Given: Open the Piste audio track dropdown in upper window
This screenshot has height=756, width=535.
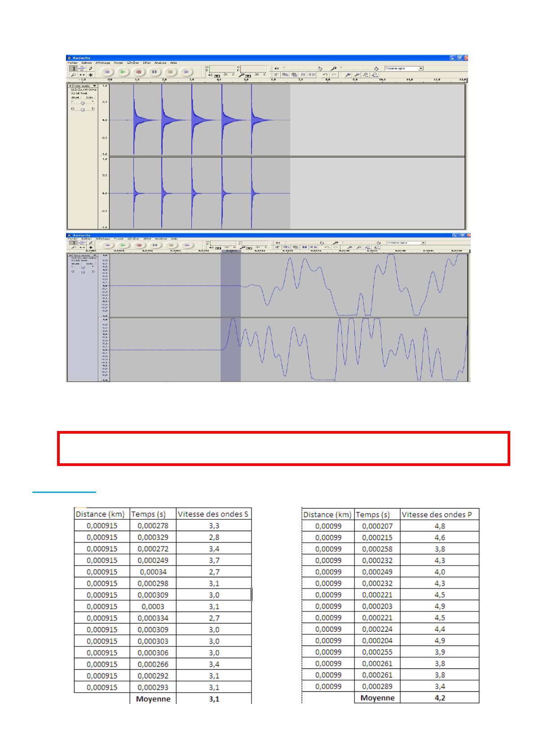Looking at the screenshot, I should (94, 86).
